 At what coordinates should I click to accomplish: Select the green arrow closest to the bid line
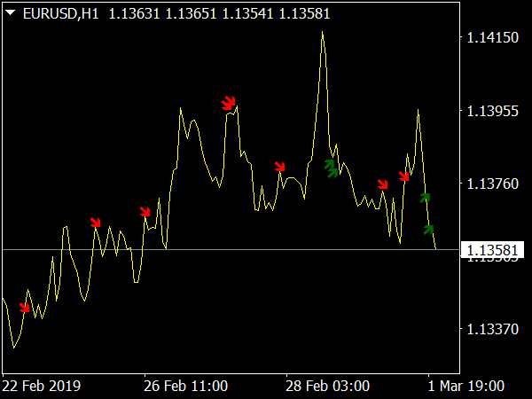(x=428, y=230)
